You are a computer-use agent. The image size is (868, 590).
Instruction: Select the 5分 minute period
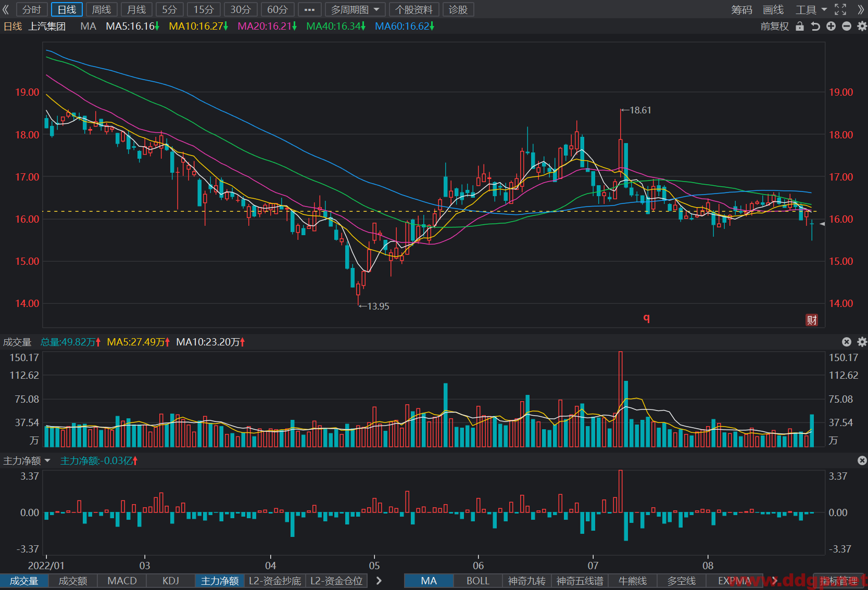(x=169, y=9)
